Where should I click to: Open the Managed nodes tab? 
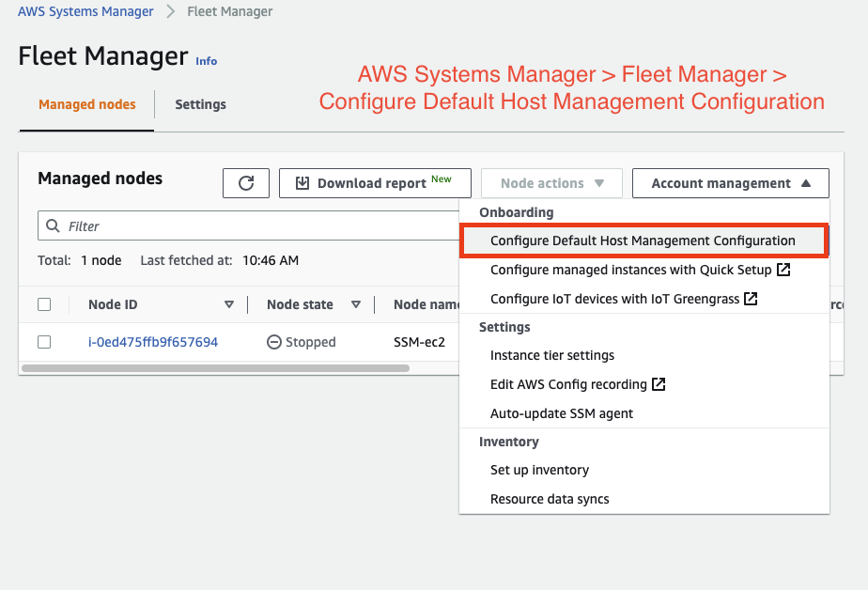pos(87,104)
